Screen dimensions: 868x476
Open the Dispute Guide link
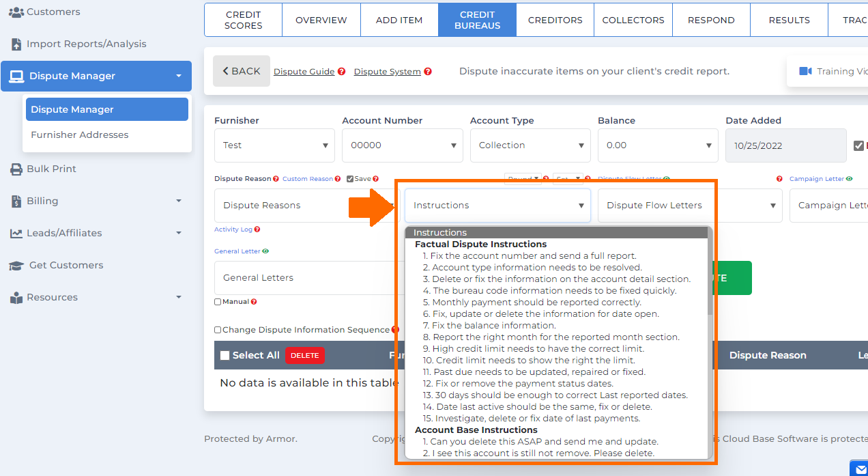(x=304, y=72)
